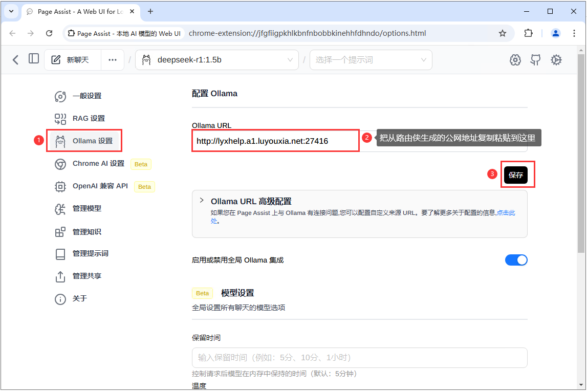Image resolution: width=587 pixels, height=392 pixels.
Task: Click the chip icon beside OpenAI 兼容 API
Action: click(x=60, y=186)
